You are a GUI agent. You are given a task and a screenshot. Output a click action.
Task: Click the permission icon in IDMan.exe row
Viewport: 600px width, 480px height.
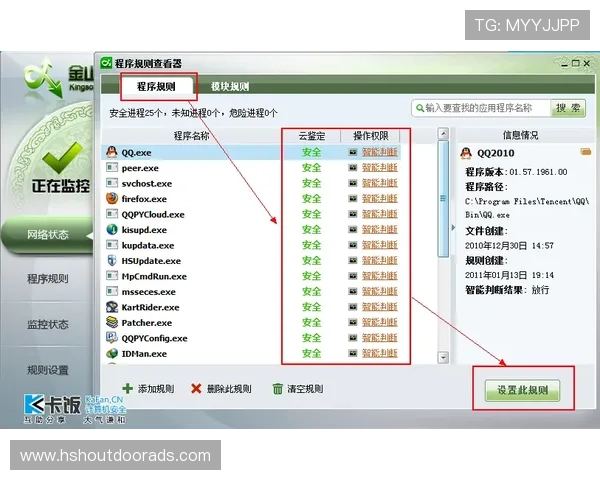click(352, 353)
